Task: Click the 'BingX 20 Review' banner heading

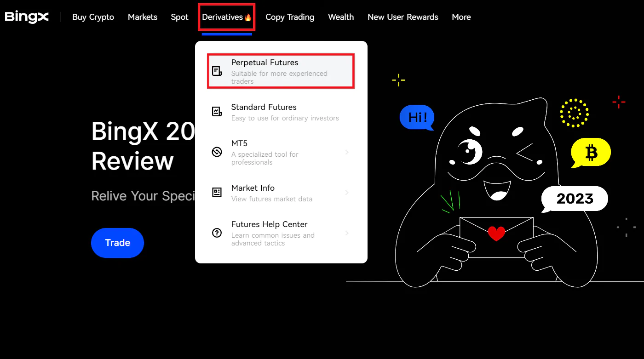Action: tap(143, 146)
